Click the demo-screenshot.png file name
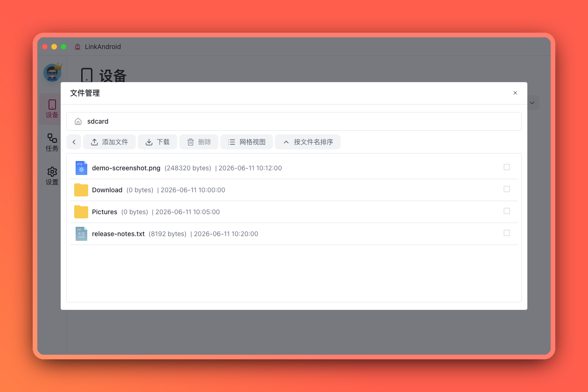This screenshot has height=392, width=588. click(126, 168)
